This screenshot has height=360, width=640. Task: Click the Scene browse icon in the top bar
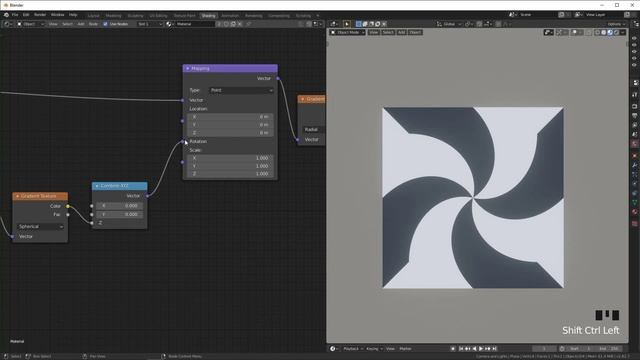coord(512,15)
